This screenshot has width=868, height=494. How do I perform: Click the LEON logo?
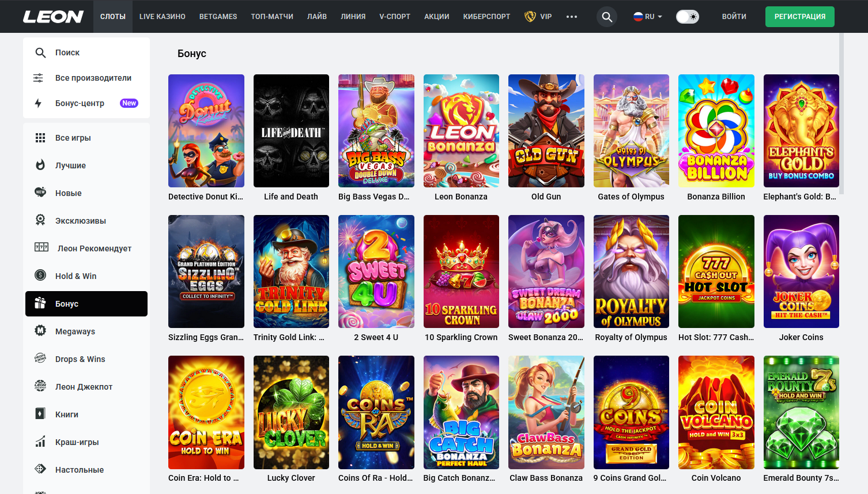click(53, 17)
